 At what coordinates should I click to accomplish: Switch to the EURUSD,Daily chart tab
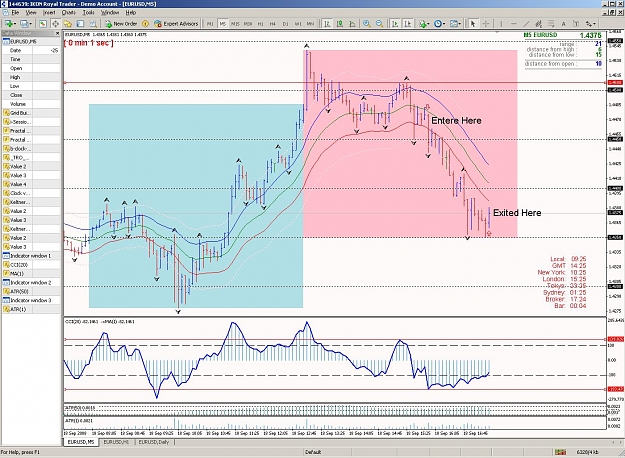click(154, 442)
